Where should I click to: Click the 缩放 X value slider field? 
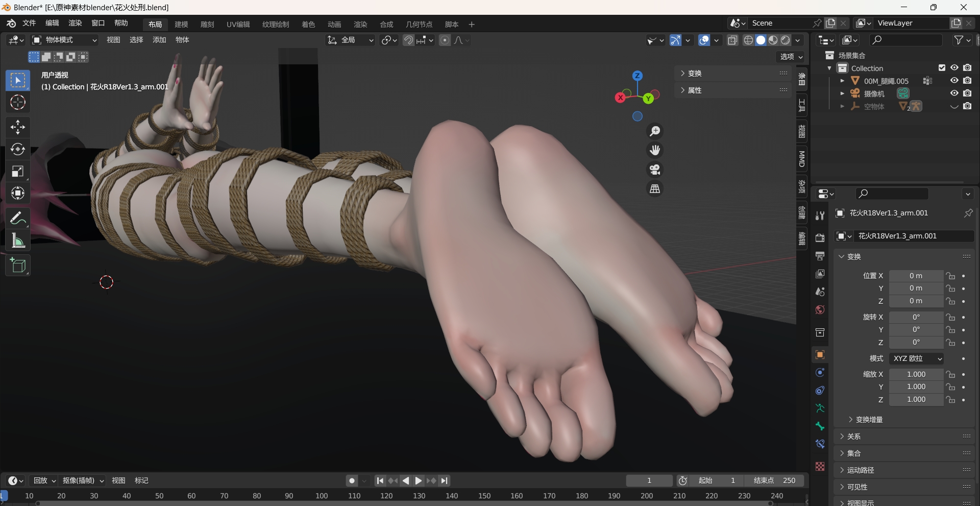coord(916,375)
